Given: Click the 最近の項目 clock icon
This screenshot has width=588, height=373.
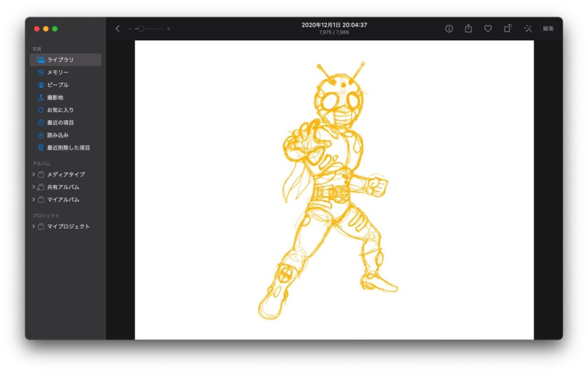Looking at the screenshot, I should [41, 122].
